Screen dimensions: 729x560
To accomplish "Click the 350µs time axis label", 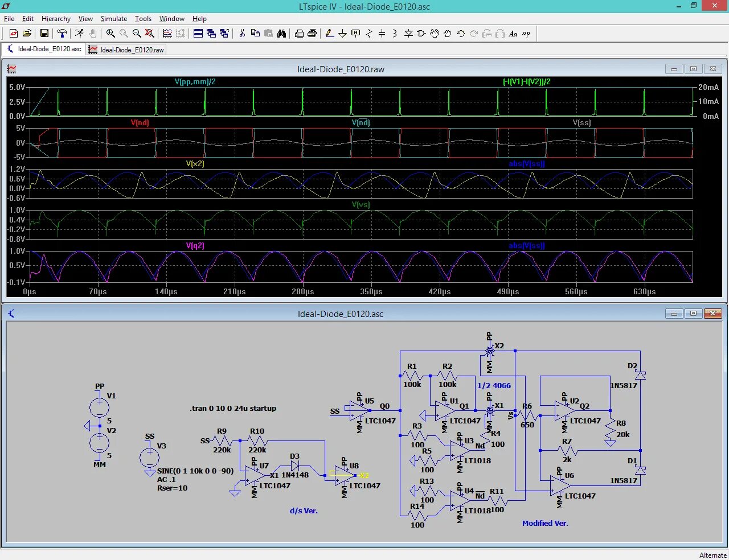I will click(x=371, y=291).
